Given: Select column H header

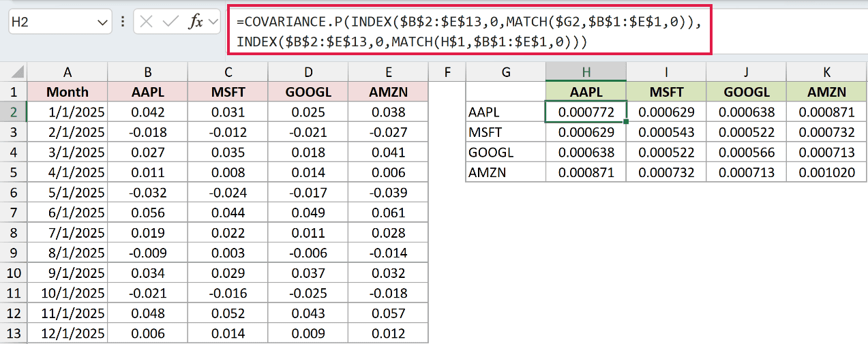Looking at the screenshot, I should click(586, 72).
